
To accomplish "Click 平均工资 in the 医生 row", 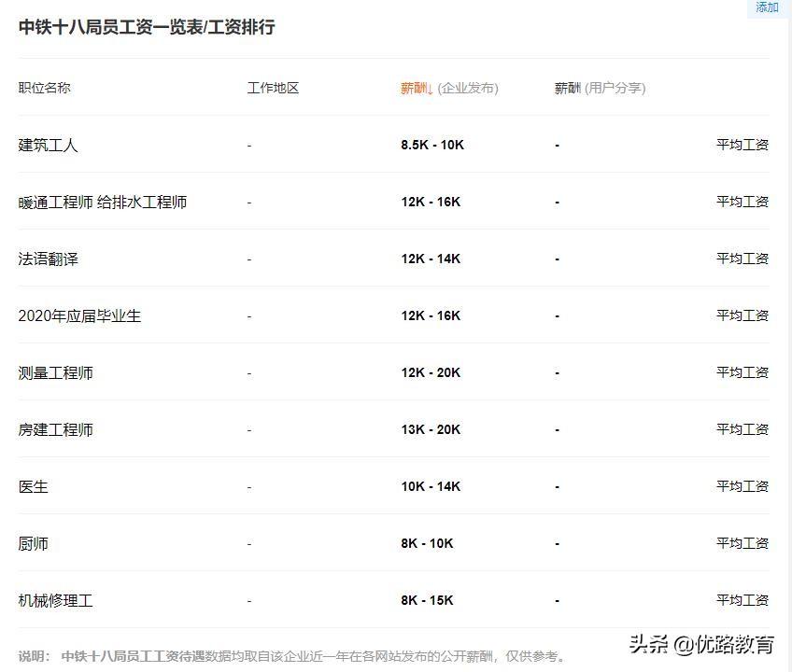I will tap(742, 486).
